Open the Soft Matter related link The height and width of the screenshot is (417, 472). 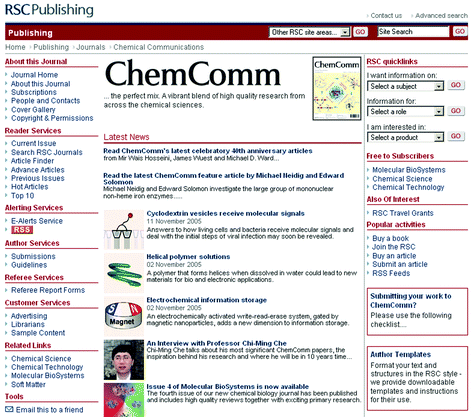click(x=28, y=384)
